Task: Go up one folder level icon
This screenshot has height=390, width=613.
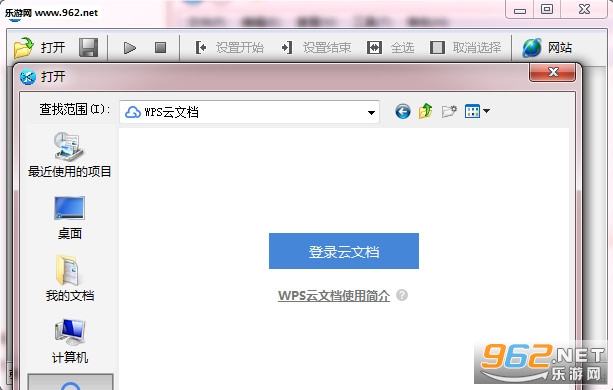Action: point(425,111)
